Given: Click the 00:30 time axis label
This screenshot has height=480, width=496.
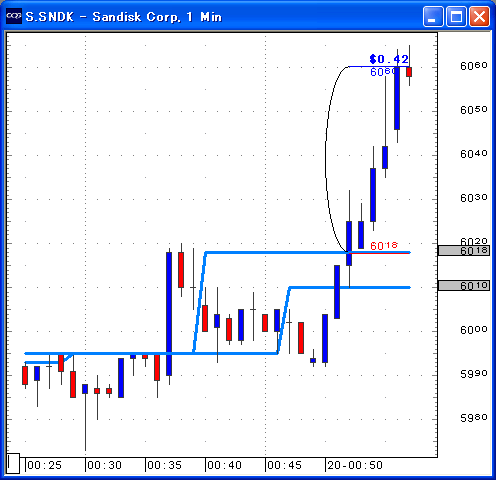Looking at the screenshot, I should (x=105, y=465).
